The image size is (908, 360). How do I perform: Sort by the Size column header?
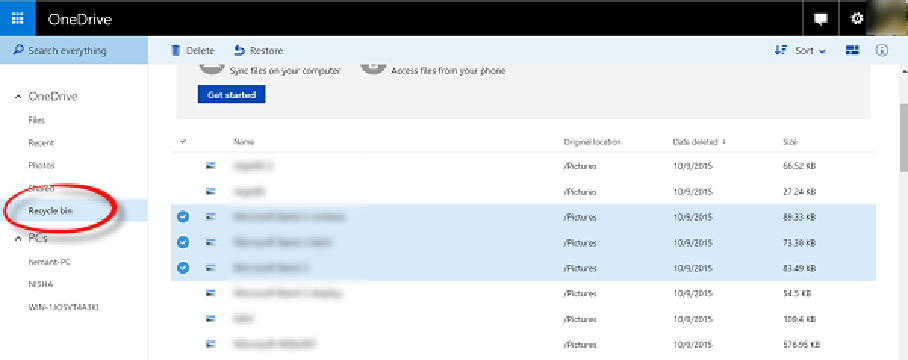790,142
